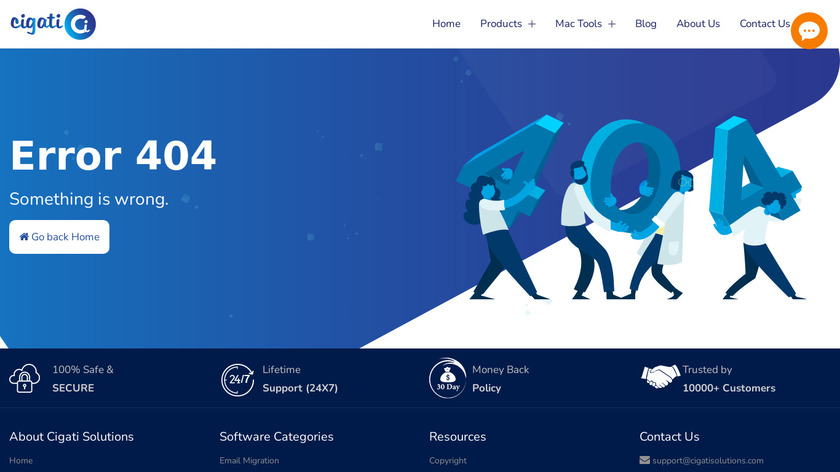Click the 30 Day money bag icon
This screenshot has height=472, width=840.
[x=447, y=378]
